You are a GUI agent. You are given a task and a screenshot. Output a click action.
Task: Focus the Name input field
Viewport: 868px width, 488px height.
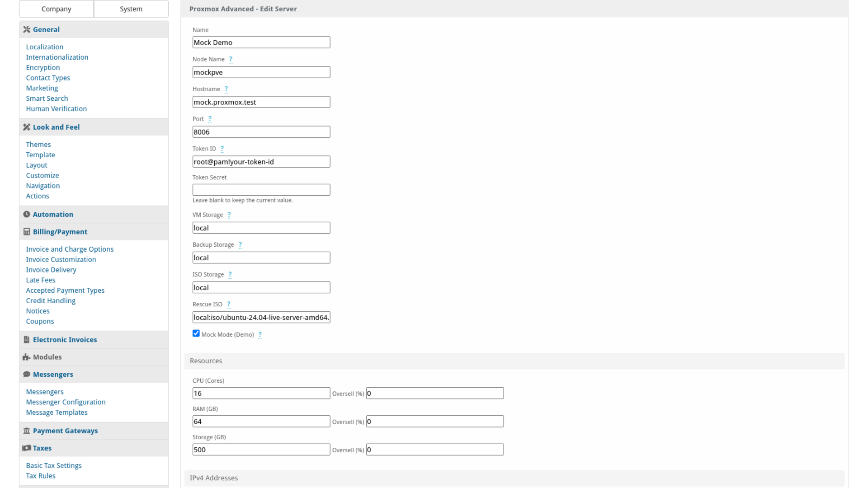261,42
